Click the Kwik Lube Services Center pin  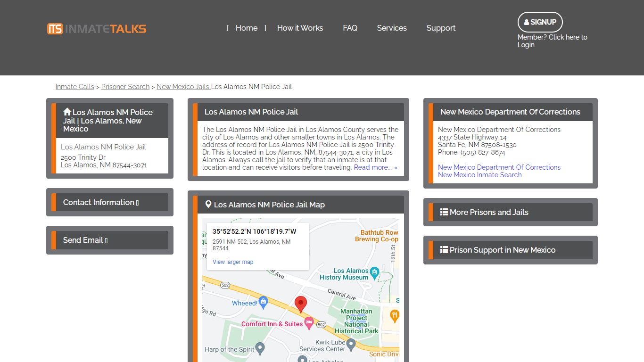pyautogui.click(x=351, y=346)
